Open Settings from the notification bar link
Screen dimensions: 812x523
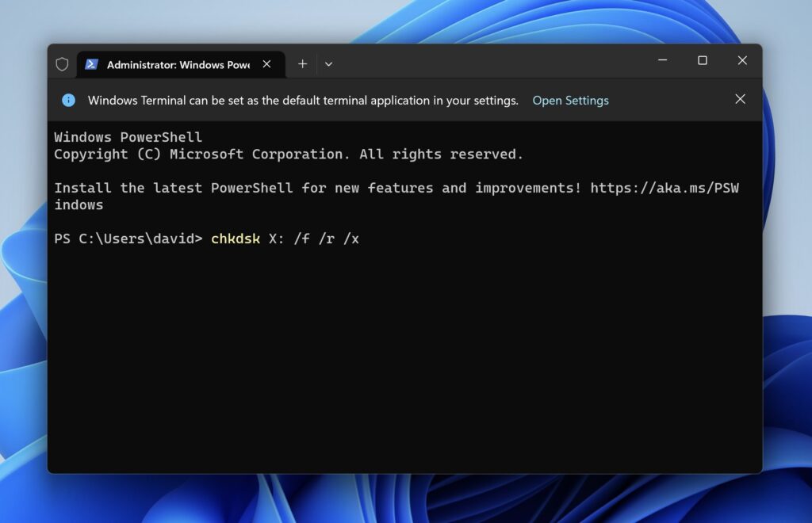[570, 101]
